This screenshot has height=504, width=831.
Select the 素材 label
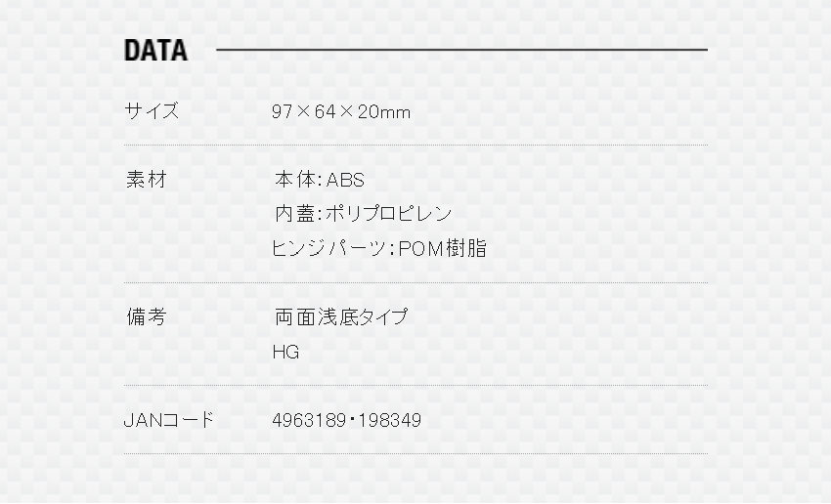click(x=147, y=180)
